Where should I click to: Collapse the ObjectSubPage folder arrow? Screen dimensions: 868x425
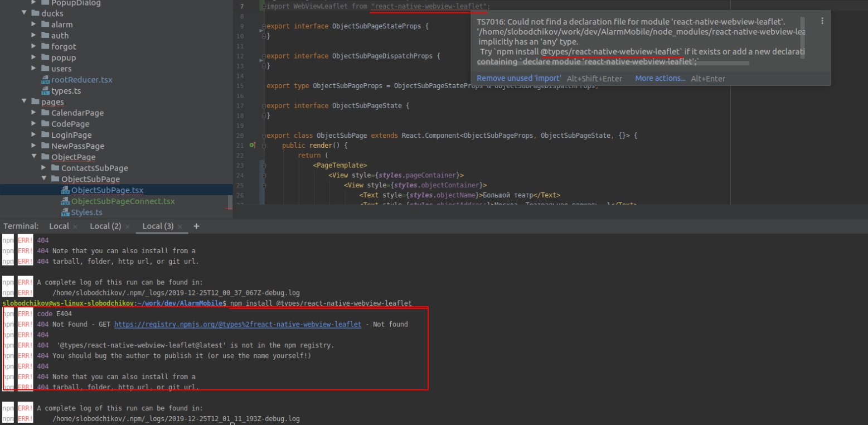(44, 179)
